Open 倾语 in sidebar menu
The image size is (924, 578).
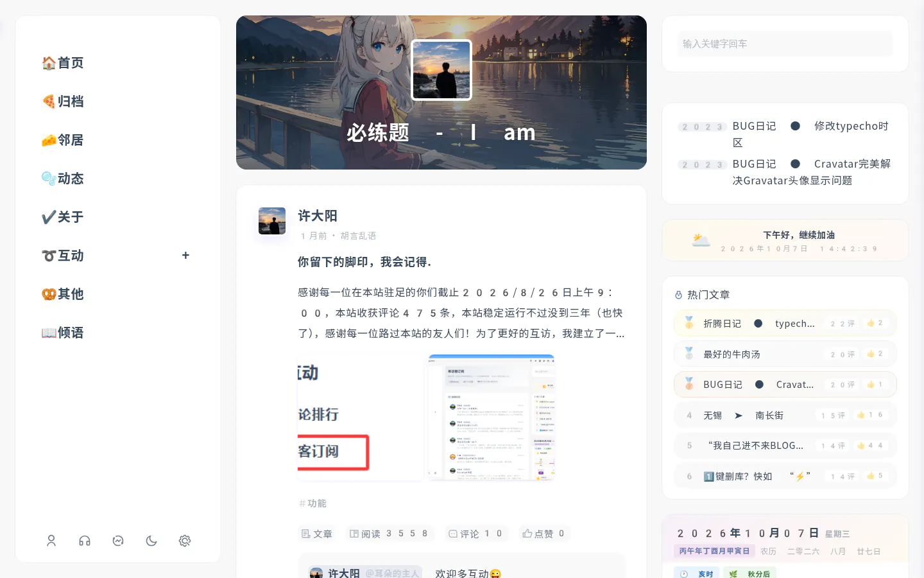(63, 333)
